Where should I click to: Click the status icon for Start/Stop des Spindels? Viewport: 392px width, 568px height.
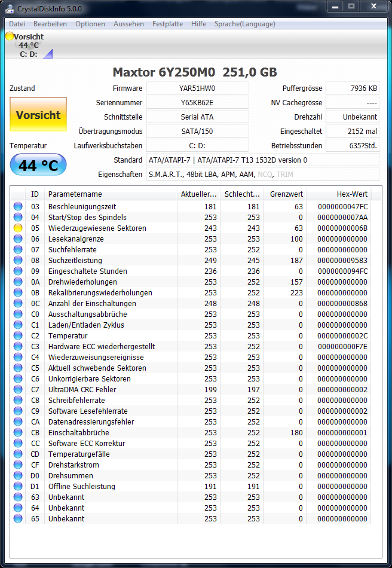pyautogui.click(x=18, y=217)
